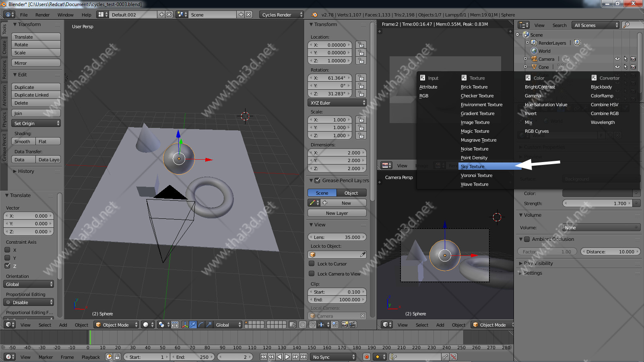644x362 pixels.
Task: Expand the RenderLayers tree node
Action: 527,43
